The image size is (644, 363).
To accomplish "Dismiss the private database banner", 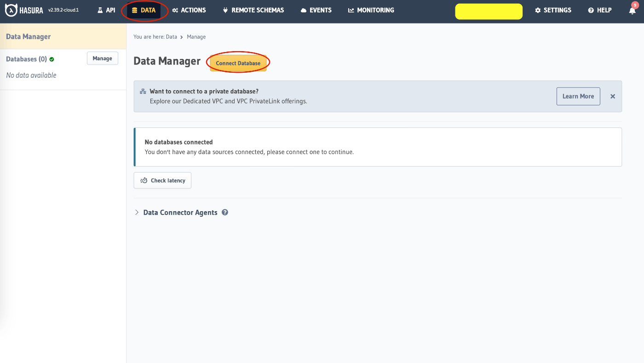I will click(x=613, y=97).
